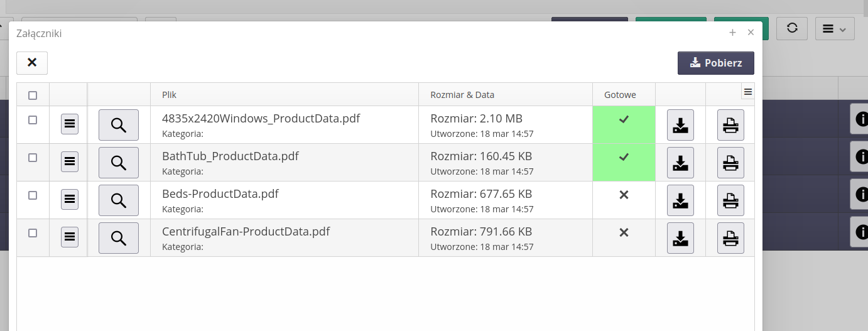Click the Pobierz download button
868x331 pixels.
(x=715, y=63)
